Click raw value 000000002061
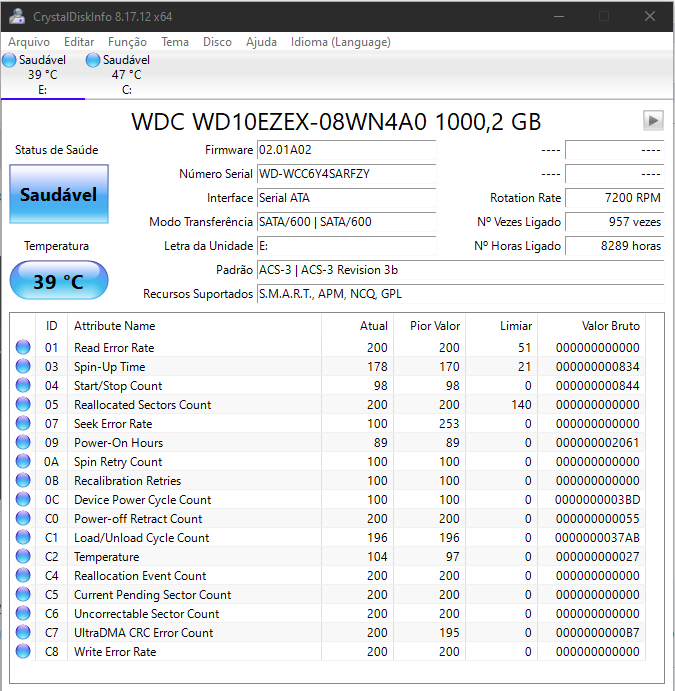The width and height of the screenshot is (675, 691). (x=597, y=442)
